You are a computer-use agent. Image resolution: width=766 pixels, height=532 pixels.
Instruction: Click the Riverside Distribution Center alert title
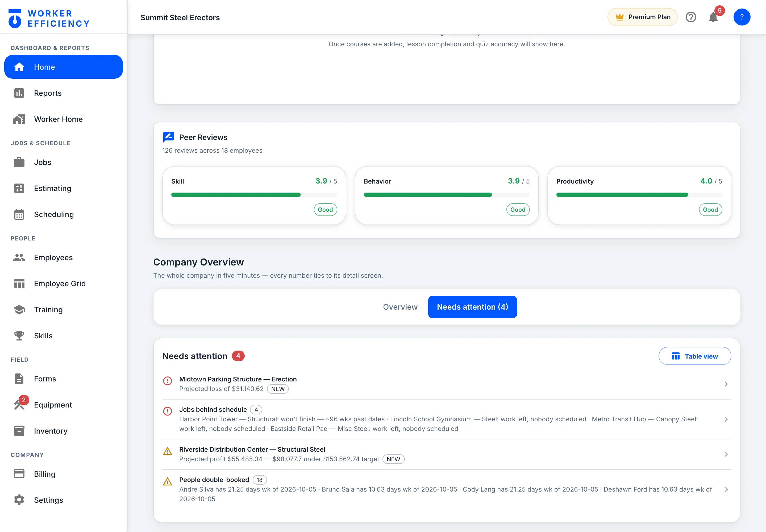[252, 449]
